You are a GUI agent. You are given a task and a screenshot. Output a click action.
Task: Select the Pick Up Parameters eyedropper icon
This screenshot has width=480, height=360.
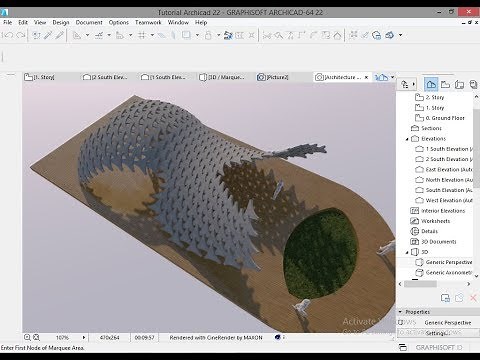pos(48,35)
